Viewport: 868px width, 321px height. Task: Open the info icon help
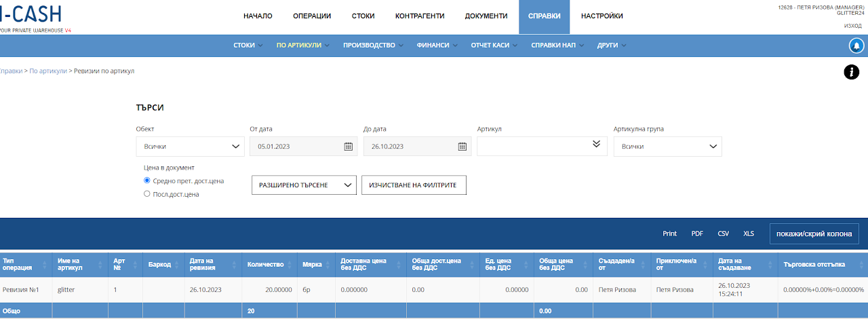851,72
